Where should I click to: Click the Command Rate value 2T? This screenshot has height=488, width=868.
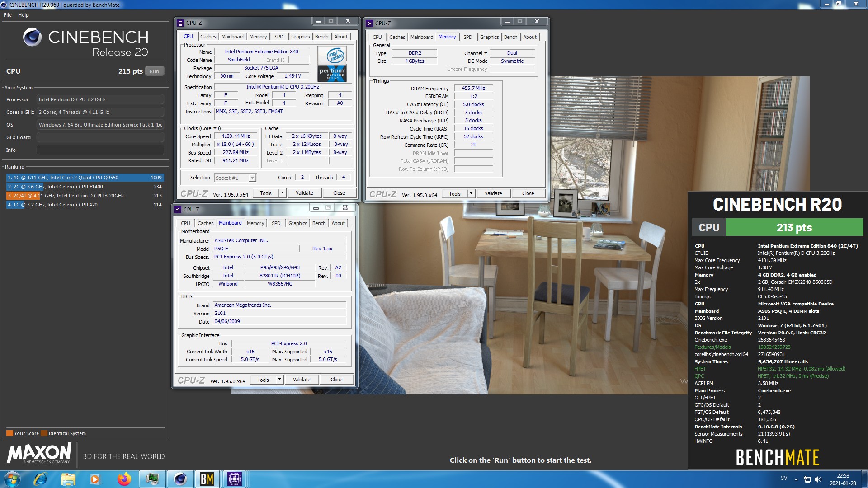tap(473, 145)
